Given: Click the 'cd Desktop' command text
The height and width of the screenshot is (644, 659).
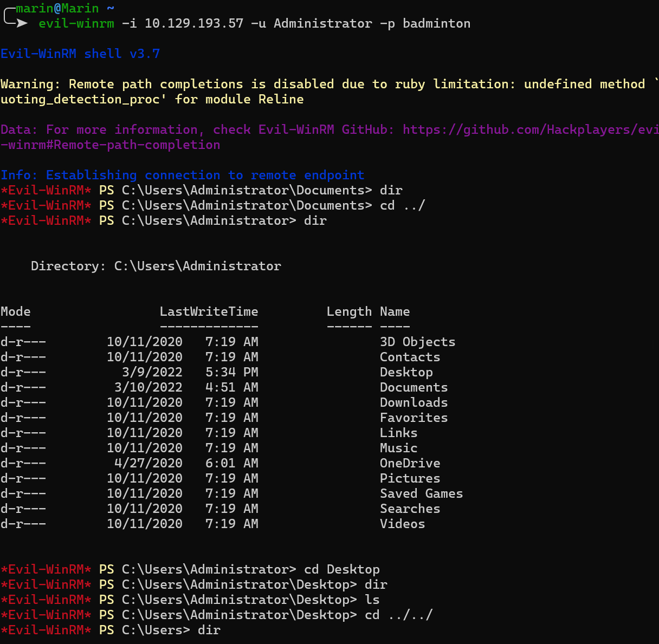Looking at the screenshot, I should point(341,570).
